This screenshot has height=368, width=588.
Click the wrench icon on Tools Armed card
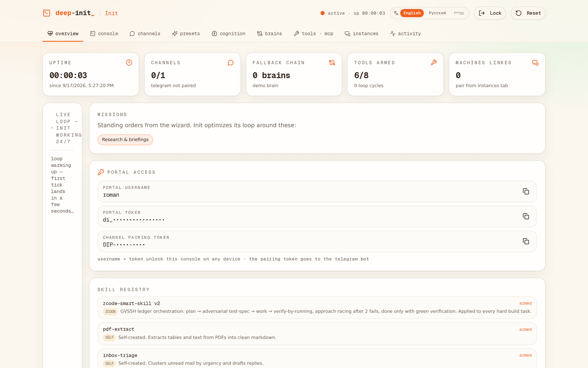[x=434, y=63]
